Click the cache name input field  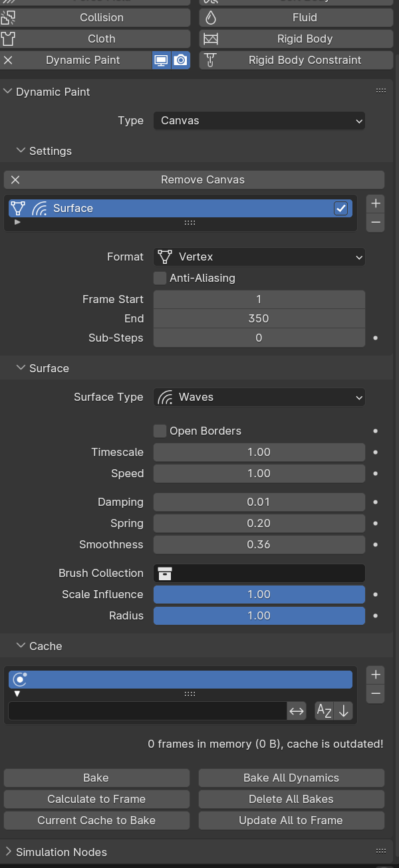(146, 710)
